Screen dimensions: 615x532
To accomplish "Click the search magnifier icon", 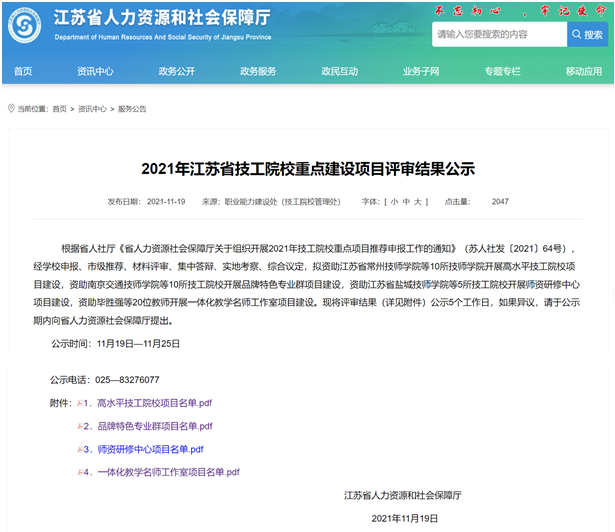I will pos(576,35).
